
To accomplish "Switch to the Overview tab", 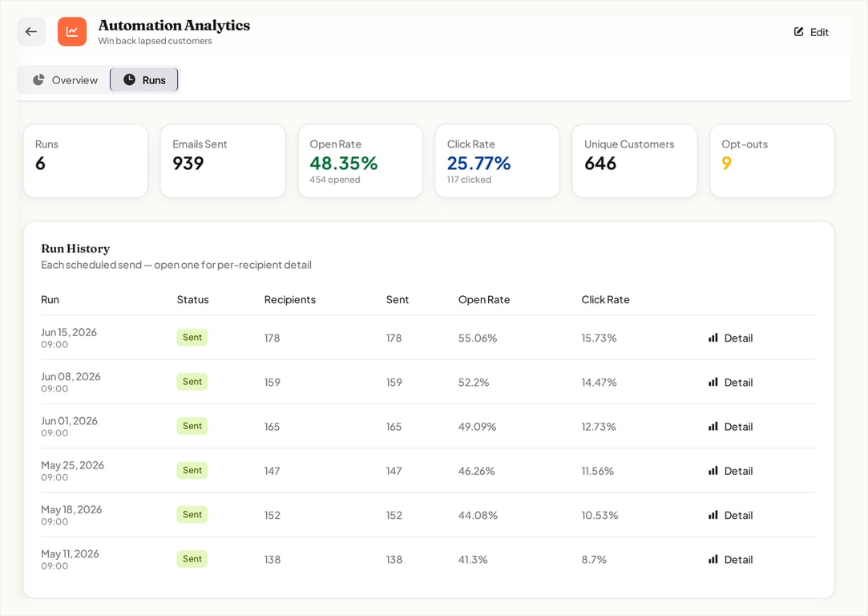I will (x=66, y=79).
